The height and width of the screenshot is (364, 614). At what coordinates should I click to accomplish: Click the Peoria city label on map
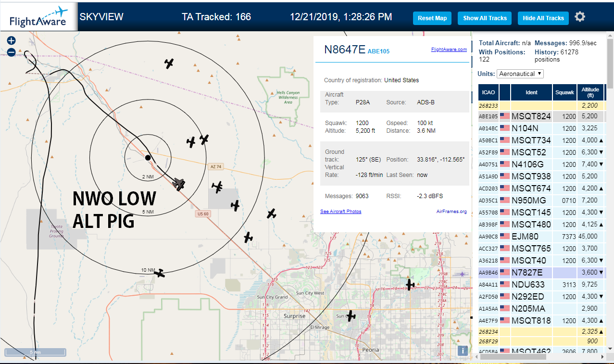click(x=371, y=350)
